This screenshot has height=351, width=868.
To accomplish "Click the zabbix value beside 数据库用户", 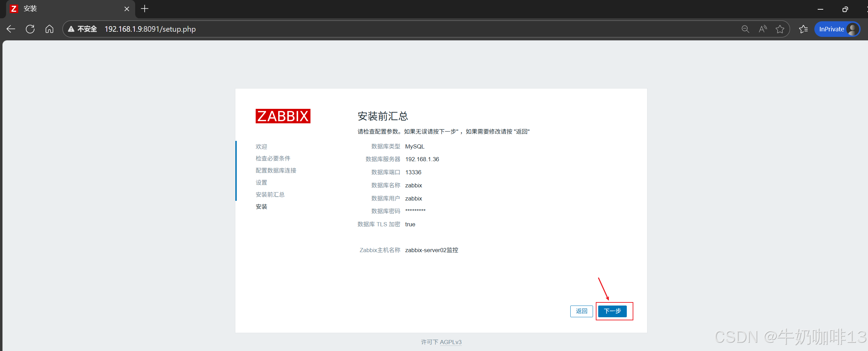I will (x=413, y=198).
